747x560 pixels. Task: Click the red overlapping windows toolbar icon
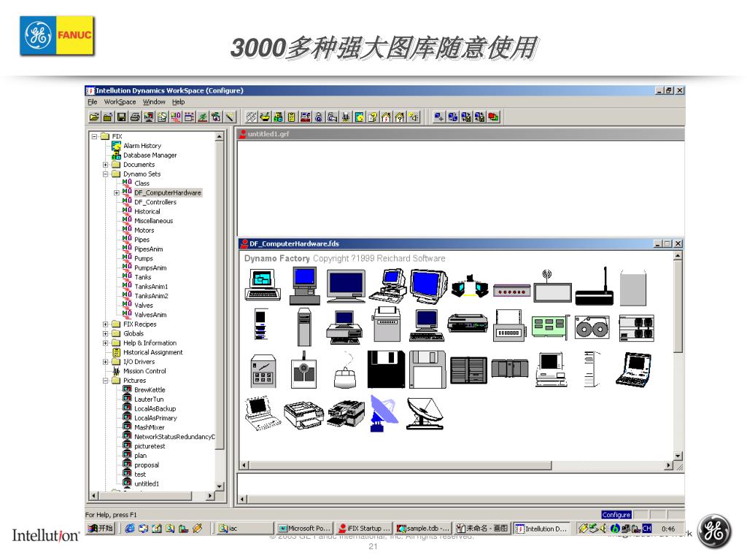494,117
